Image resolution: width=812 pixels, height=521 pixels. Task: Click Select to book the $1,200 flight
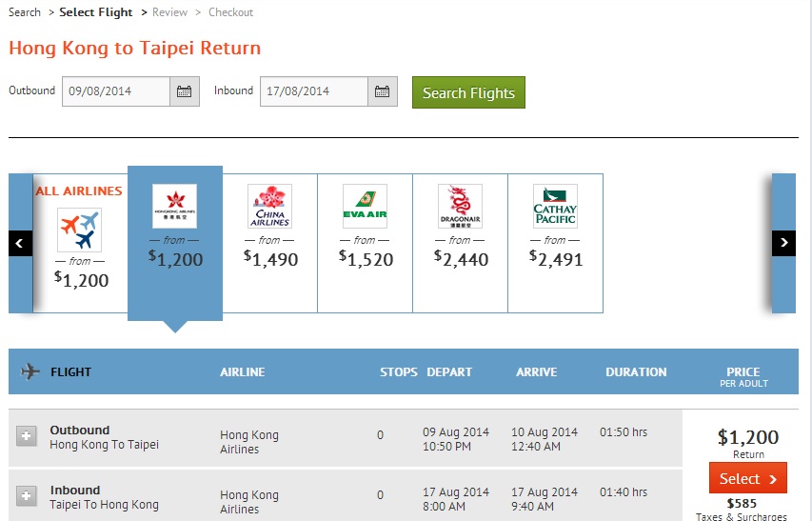(747, 478)
